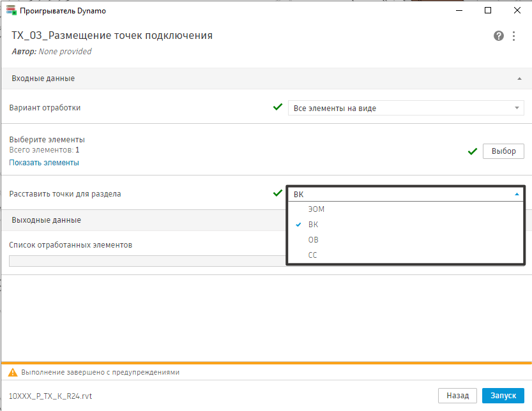The image size is (532, 411).
Task: Click the Показать элементы link
Action: point(44,163)
